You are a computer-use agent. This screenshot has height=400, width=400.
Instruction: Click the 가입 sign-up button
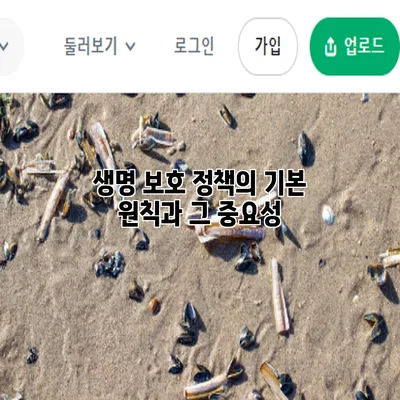pos(268,46)
